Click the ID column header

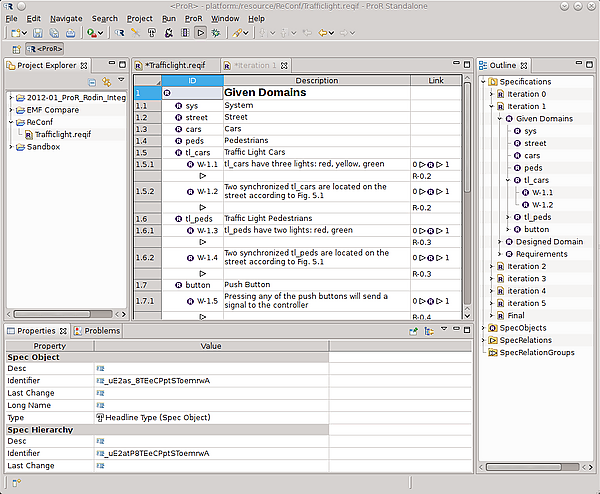192,80
